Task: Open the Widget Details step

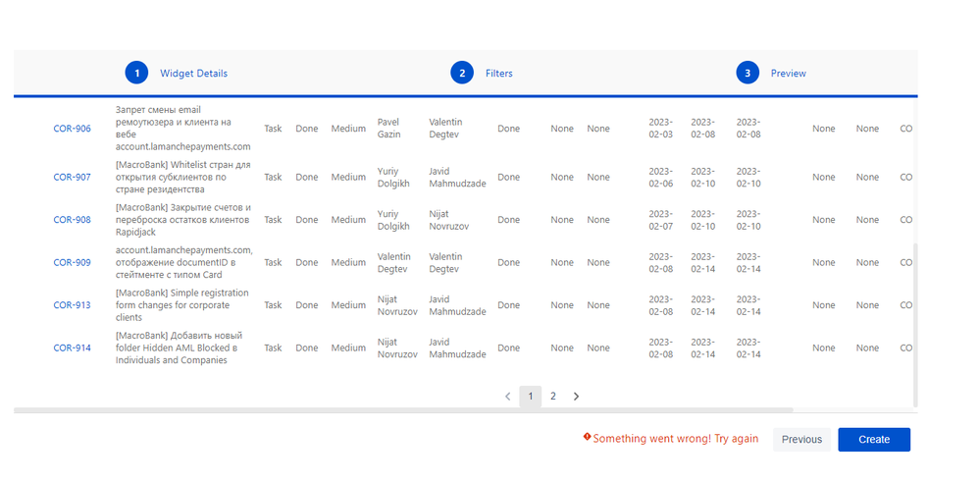Action: coord(194,74)
